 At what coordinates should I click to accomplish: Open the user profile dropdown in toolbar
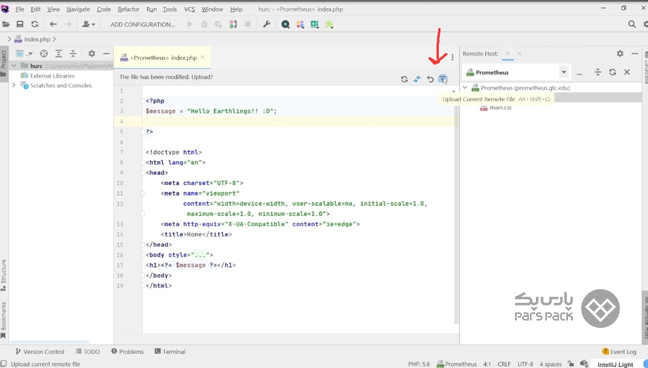tap(88, 24)
